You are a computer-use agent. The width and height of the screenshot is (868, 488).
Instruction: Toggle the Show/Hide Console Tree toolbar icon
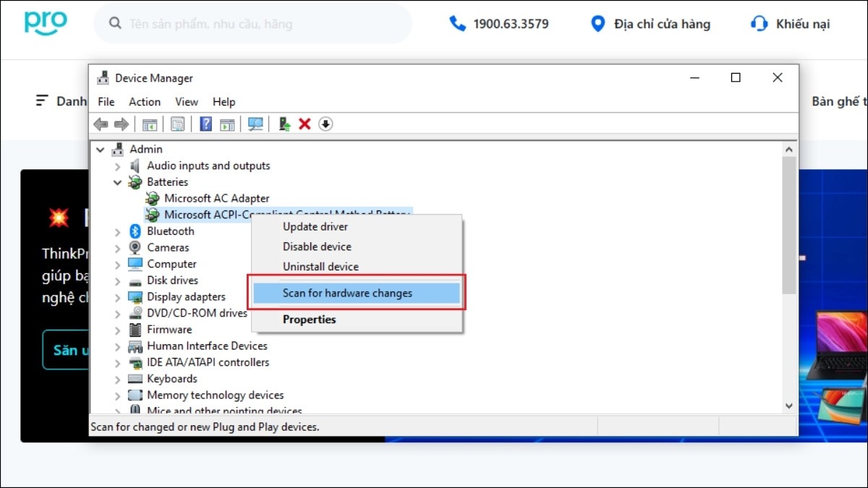(150, 124)
